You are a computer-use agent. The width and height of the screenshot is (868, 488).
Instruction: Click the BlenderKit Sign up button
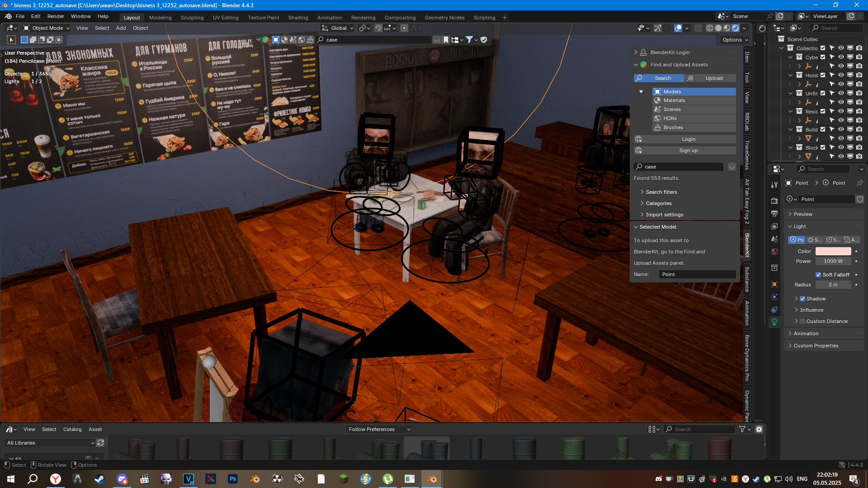(688, 150)
